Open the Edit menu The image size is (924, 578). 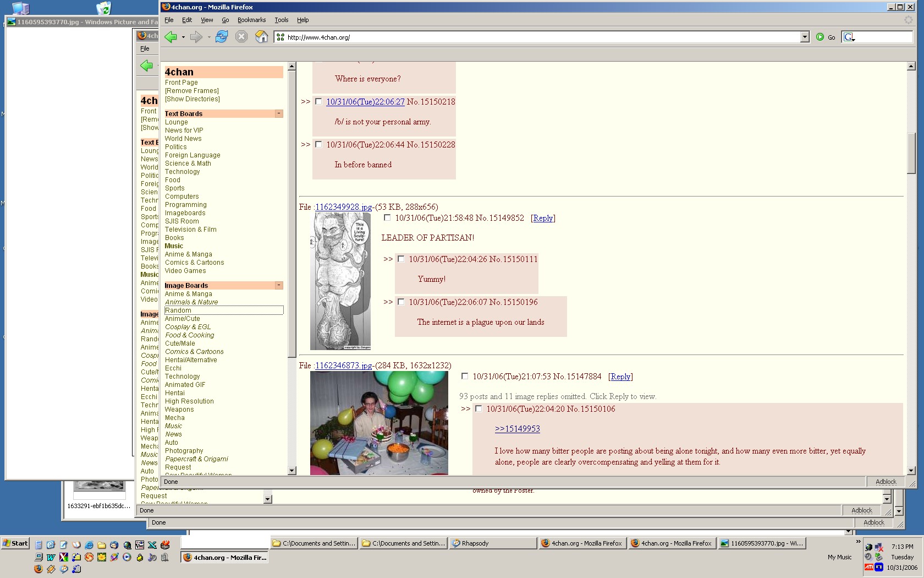(x=187, y=20)
